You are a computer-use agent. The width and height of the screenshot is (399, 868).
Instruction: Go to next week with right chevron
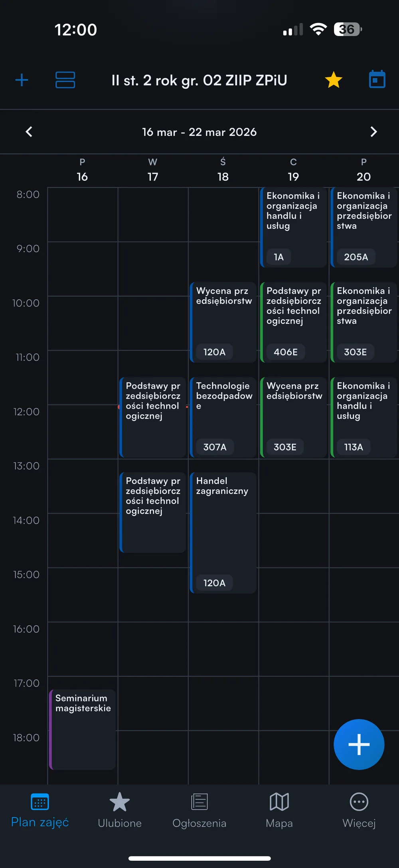(373, 132)
